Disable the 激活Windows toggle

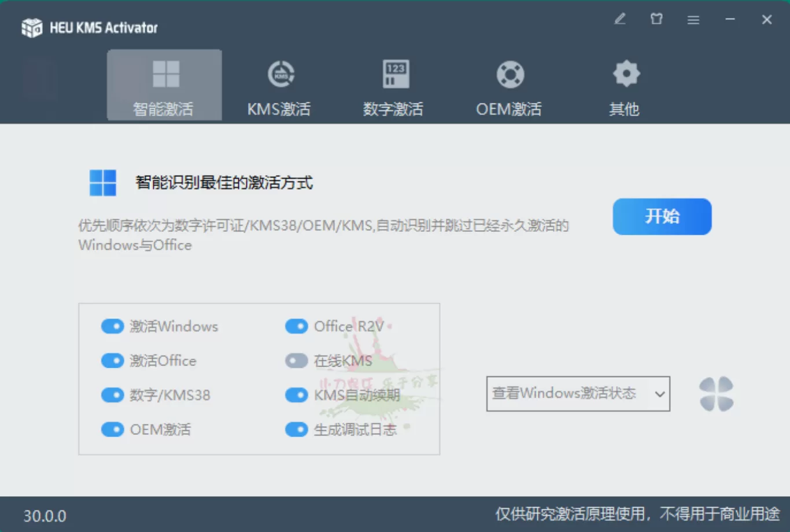113,327
